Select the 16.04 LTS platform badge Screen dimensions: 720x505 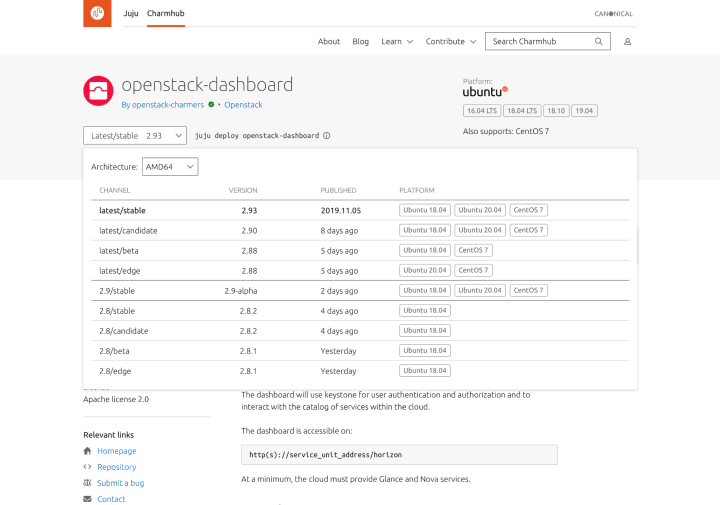point(482,111)
